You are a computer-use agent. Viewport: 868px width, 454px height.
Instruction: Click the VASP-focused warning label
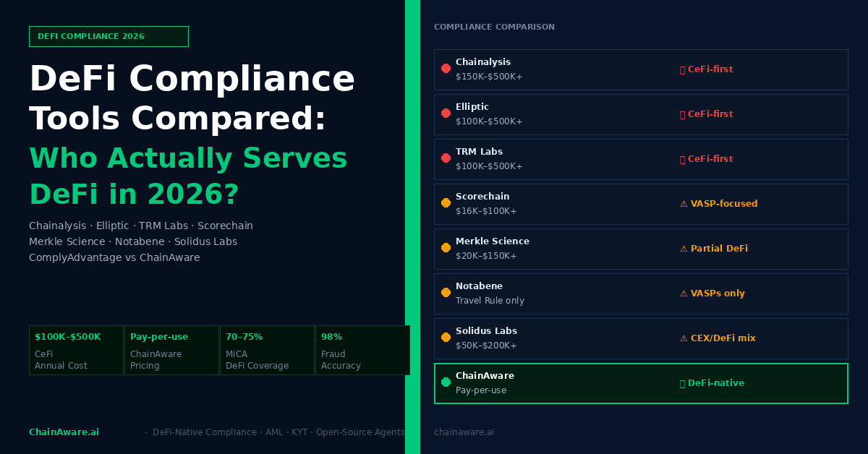718,204
